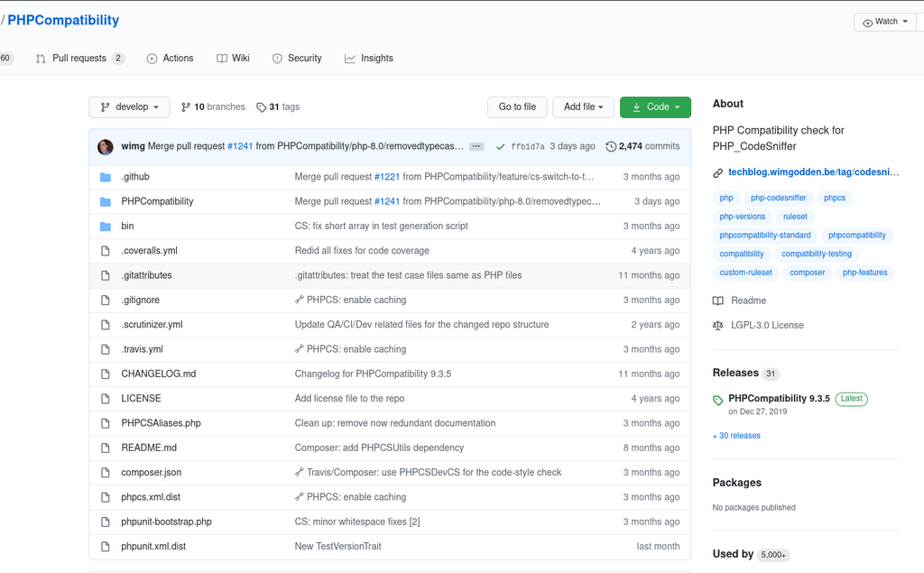Click the php-versions topic tag
The width and height of the screenshot is (924, 573).
coord(742,217)
